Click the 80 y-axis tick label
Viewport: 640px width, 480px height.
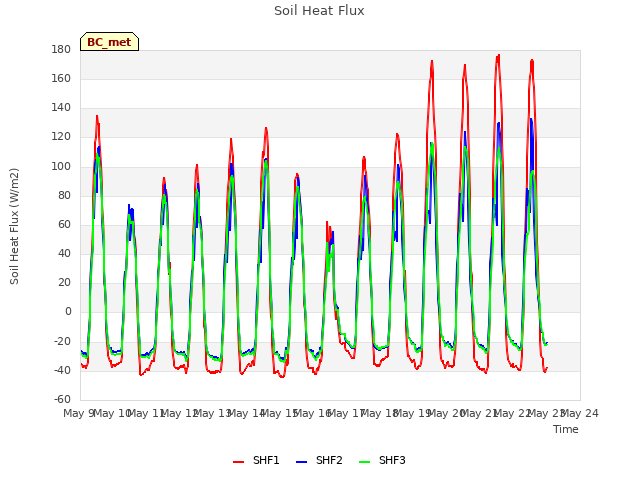(64, 196)
